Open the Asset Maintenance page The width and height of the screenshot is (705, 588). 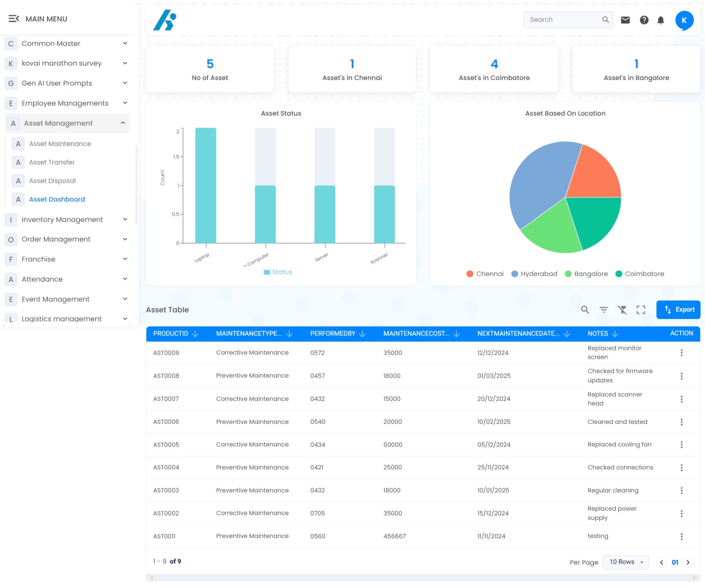60,143
